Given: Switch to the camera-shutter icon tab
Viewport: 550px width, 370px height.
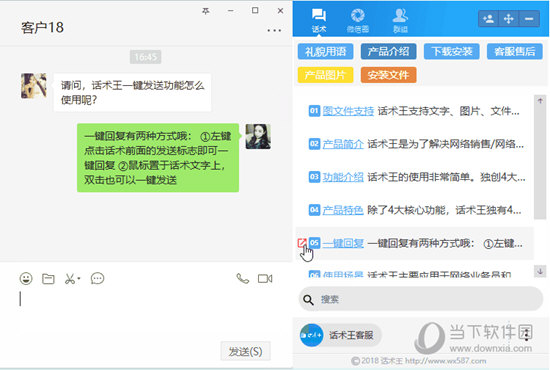Looking at the screenshot, I should (x=357, y=20).
